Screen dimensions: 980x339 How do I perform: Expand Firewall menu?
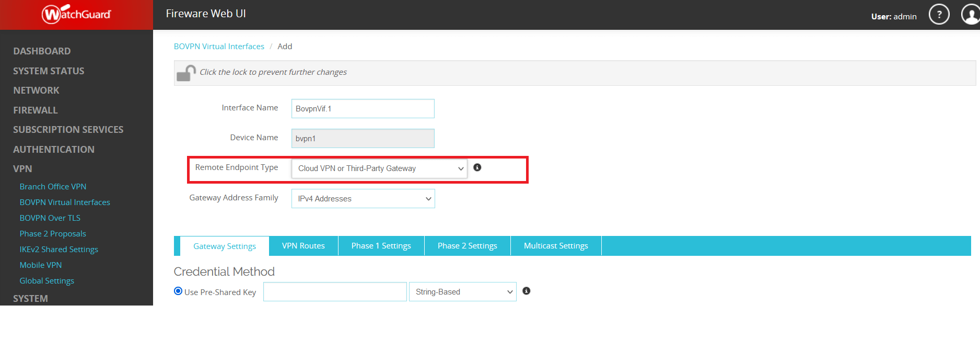36,110
